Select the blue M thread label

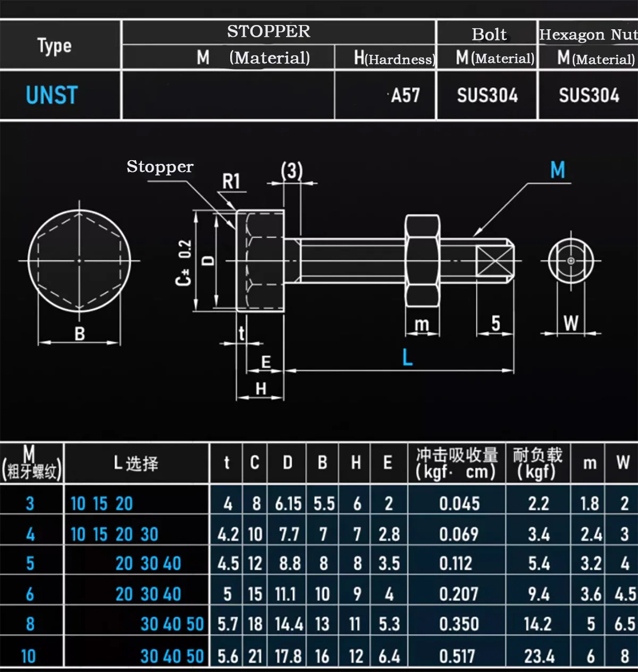(558, 170)
